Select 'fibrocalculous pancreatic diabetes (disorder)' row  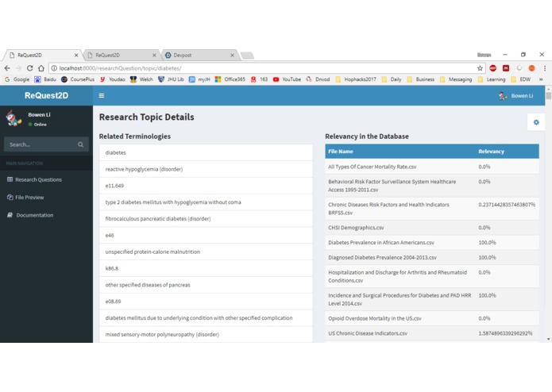pos(206,219)
